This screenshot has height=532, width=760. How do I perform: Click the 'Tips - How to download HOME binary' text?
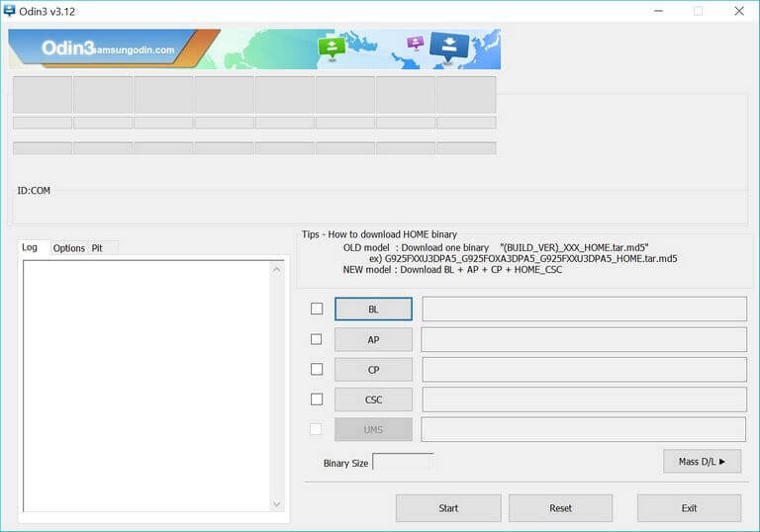(x=380, y=234)
